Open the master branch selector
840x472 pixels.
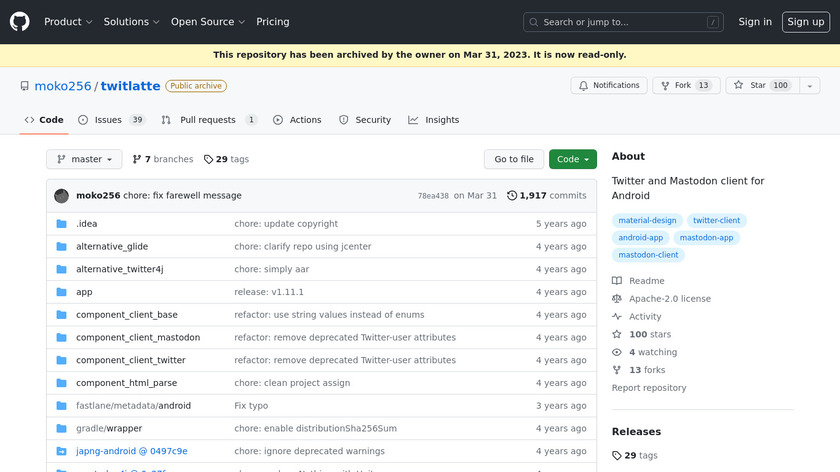click(84, 159)
